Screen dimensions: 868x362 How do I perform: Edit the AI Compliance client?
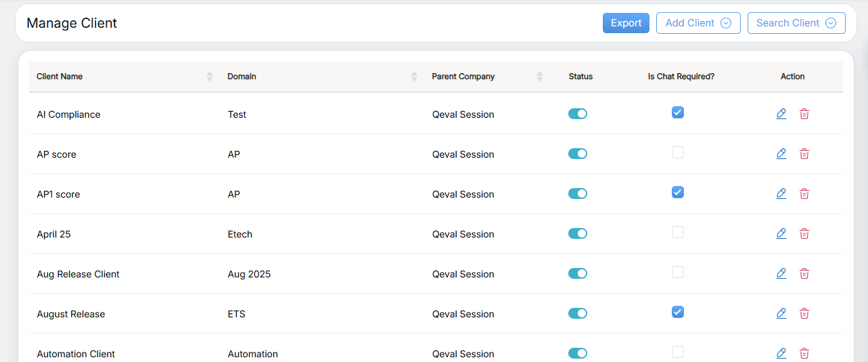(781, 114)
